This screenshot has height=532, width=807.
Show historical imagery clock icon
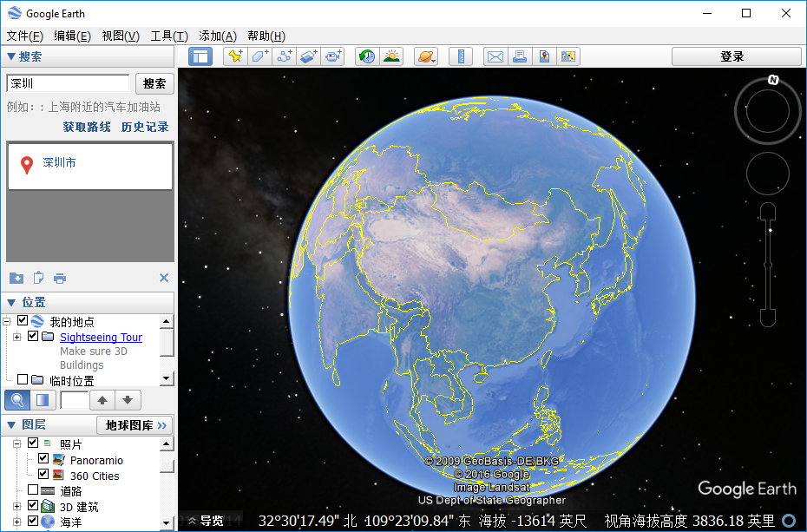coord(367,56)
